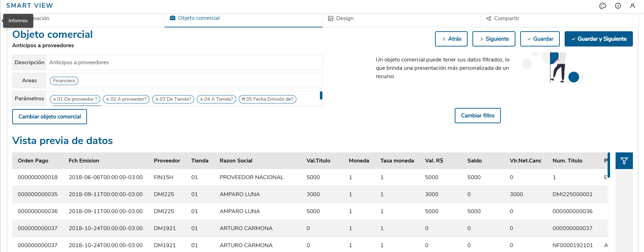This screenshot has width=644, height=252.
Task: Open the user profile icon
Action: (x=633, y=6)
